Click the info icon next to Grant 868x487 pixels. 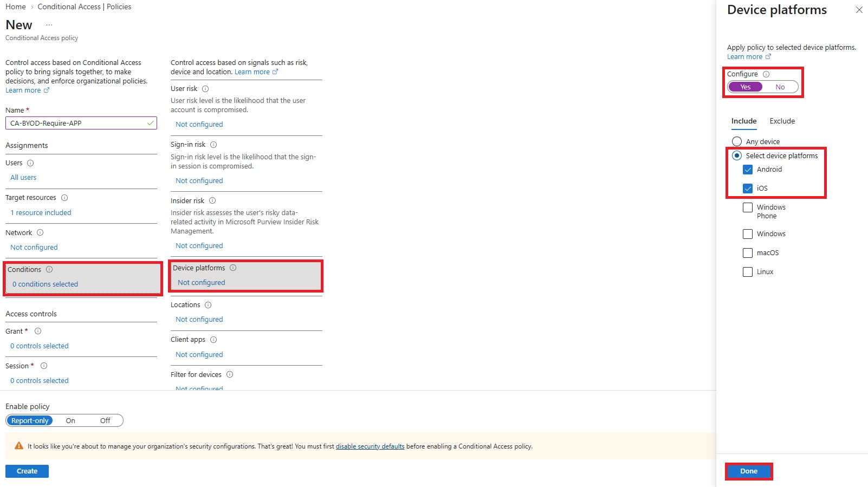click(38, 331)
